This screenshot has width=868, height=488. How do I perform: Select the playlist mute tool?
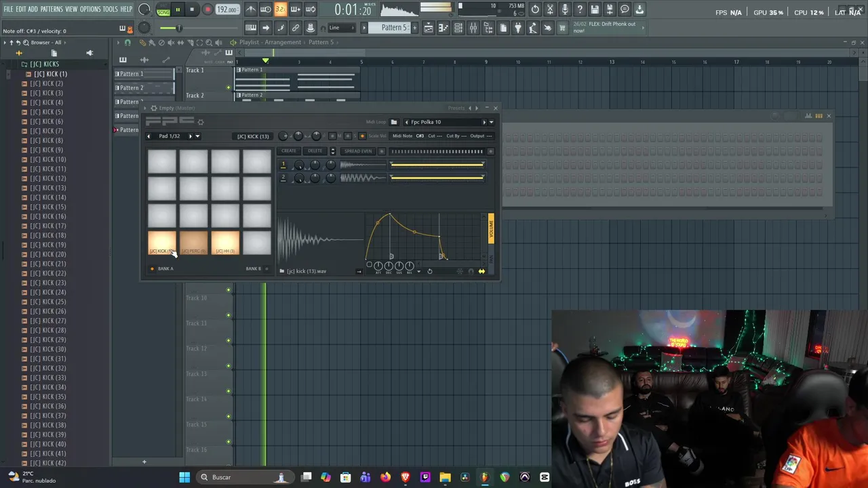coord(170,42)
